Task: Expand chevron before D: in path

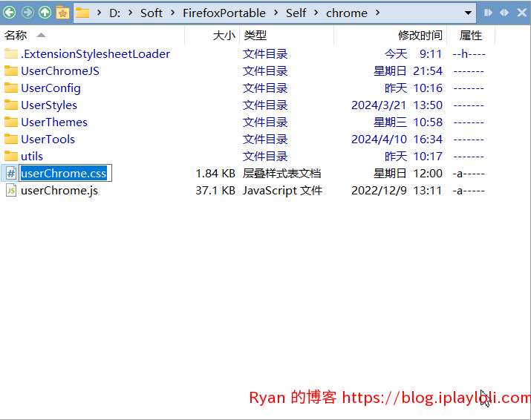Action: click(100, 13)
